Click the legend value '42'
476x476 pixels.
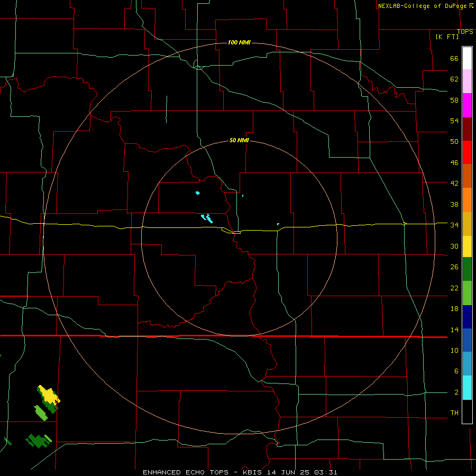click(454, 184)
